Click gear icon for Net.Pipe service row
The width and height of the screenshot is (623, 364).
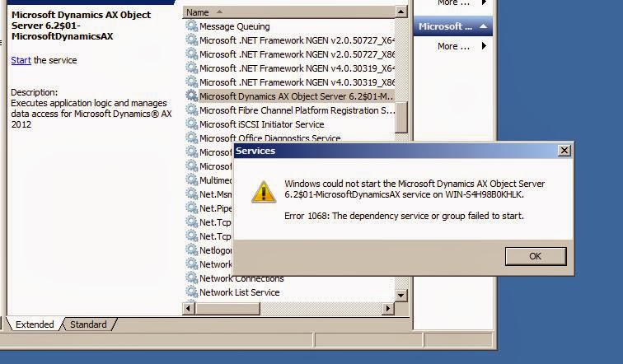coord(192,208)
